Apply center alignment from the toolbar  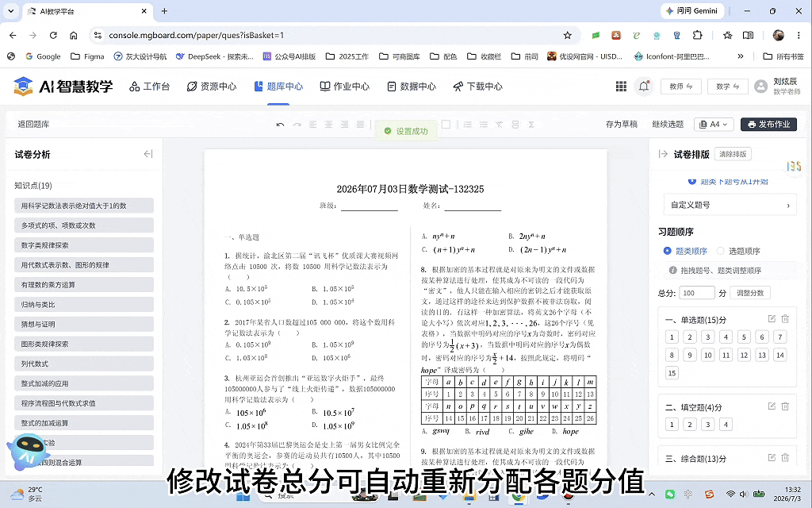(x=328, y=125)
